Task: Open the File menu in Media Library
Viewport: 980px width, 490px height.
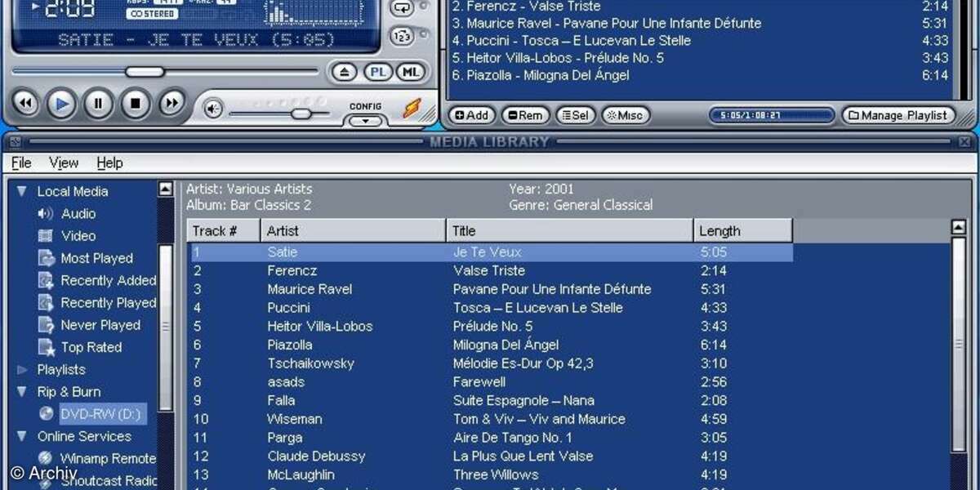Action: point(20,163)
